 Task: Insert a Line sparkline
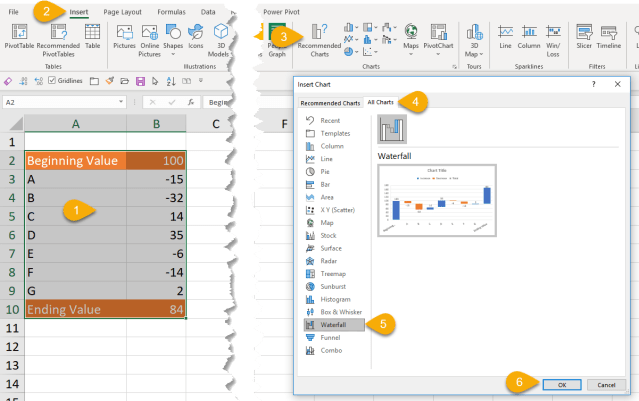coord(505,36)
